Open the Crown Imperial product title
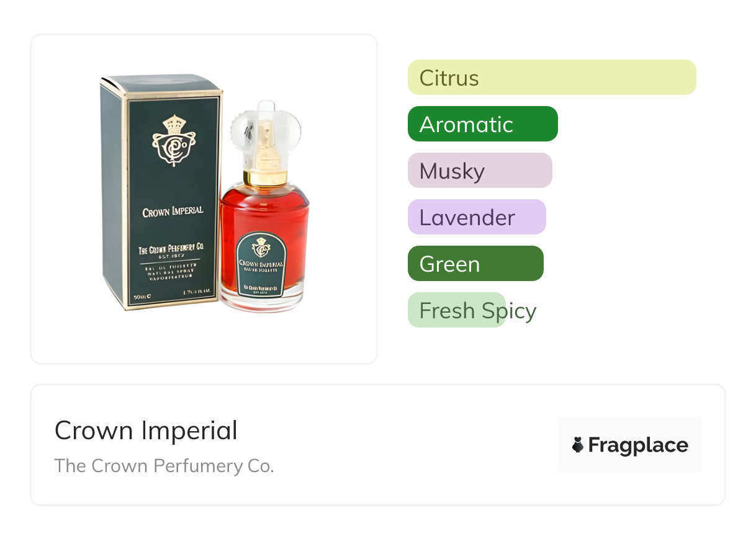Viewport: 756px width, 536px height. click(x=146, y=431)
